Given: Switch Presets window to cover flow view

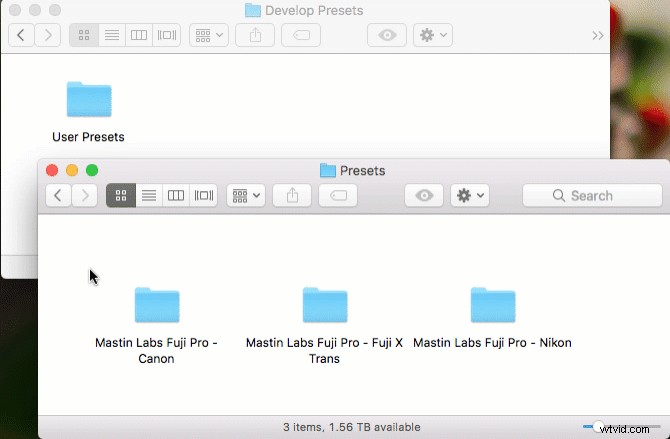Looking at the screenshot, I should tap(203, 195).
